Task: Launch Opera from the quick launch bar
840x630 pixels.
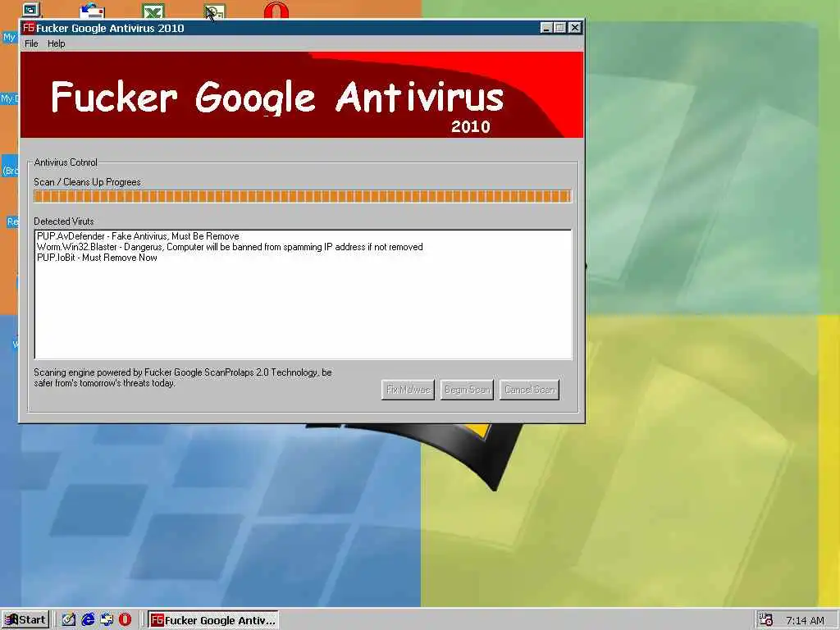Action: click(125, 620)
